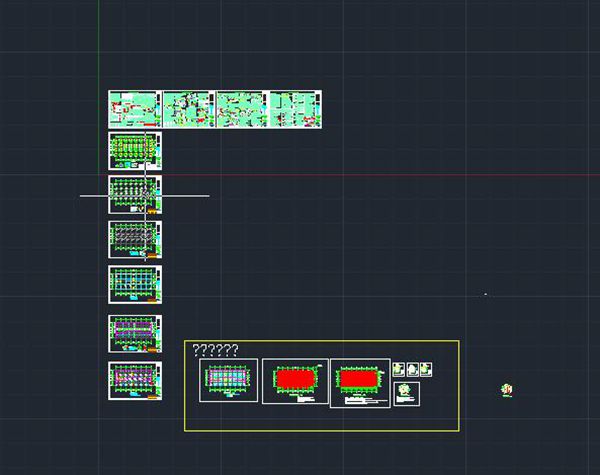Click the last small detail in row of three

[426, 369]
